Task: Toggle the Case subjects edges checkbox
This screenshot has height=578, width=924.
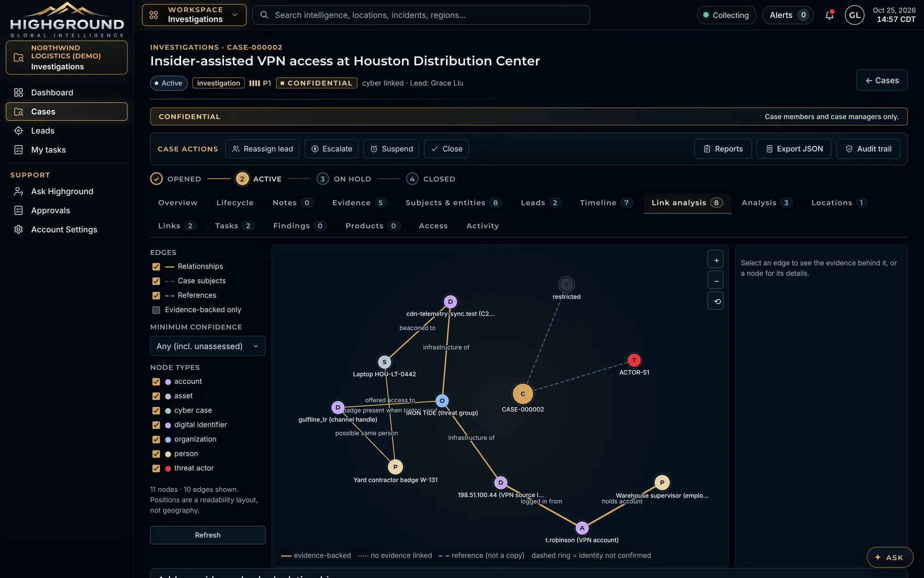Action: [x=156, y=281]
